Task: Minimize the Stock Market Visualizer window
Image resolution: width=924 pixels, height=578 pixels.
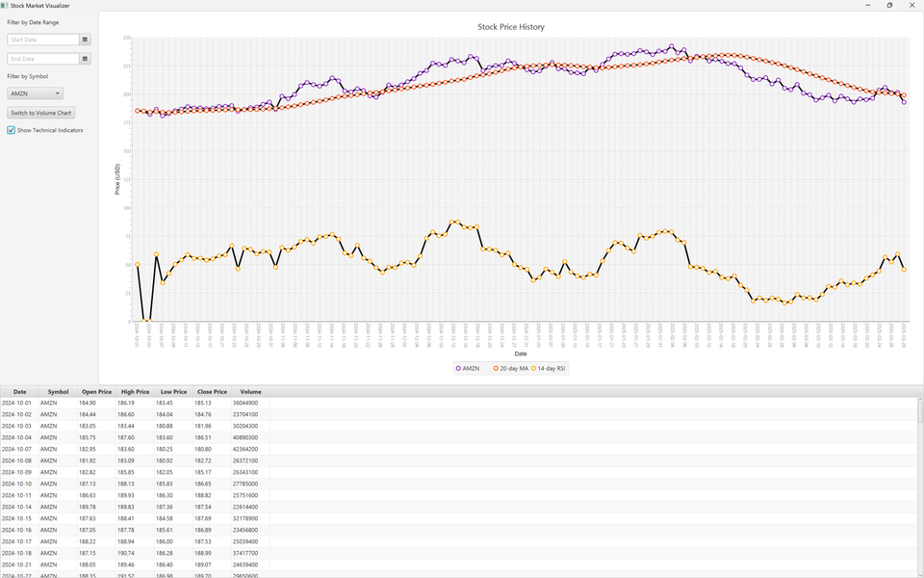Action: [867, 6]
